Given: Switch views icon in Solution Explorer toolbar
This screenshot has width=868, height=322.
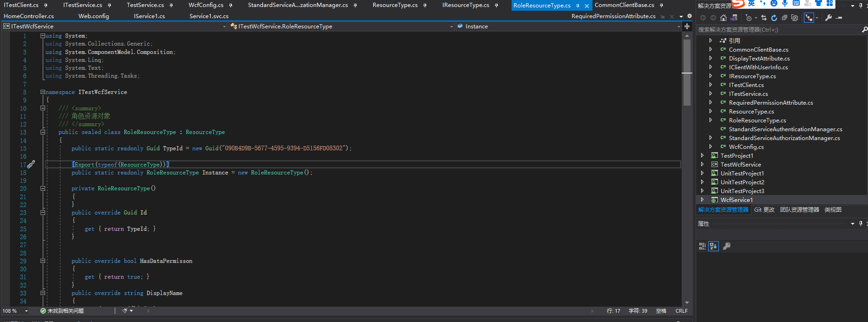Looking at the screenshot, I should point(734,18).
